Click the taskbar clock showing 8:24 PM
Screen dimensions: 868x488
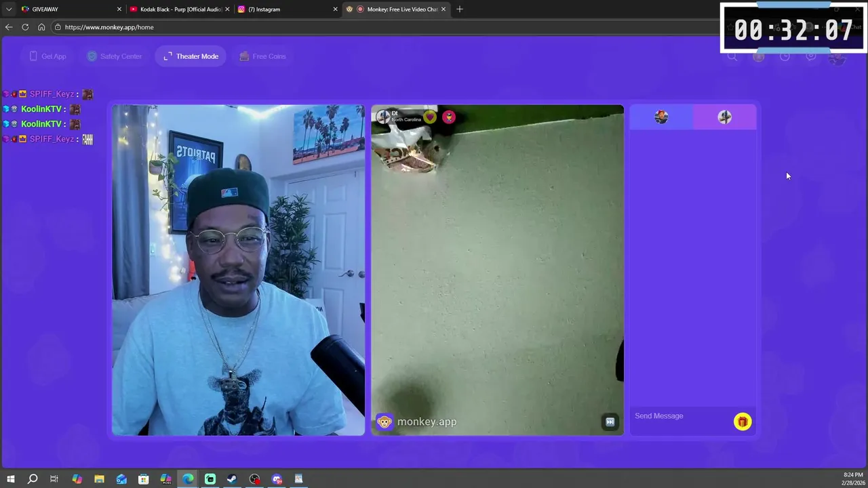pos(853,479)
